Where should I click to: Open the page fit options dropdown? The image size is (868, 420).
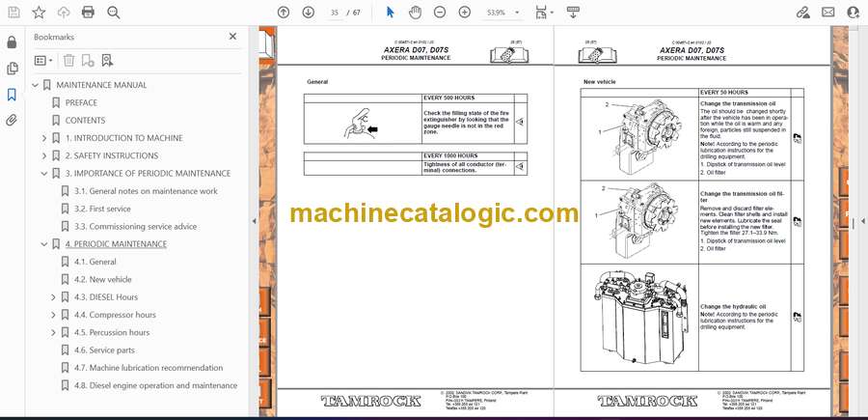545,13
